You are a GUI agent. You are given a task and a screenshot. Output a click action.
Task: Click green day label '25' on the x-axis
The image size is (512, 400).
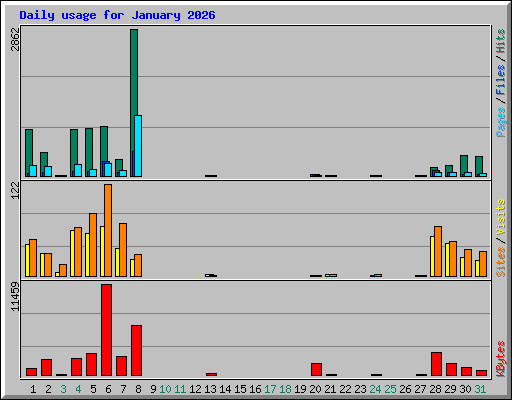[390, 389]
